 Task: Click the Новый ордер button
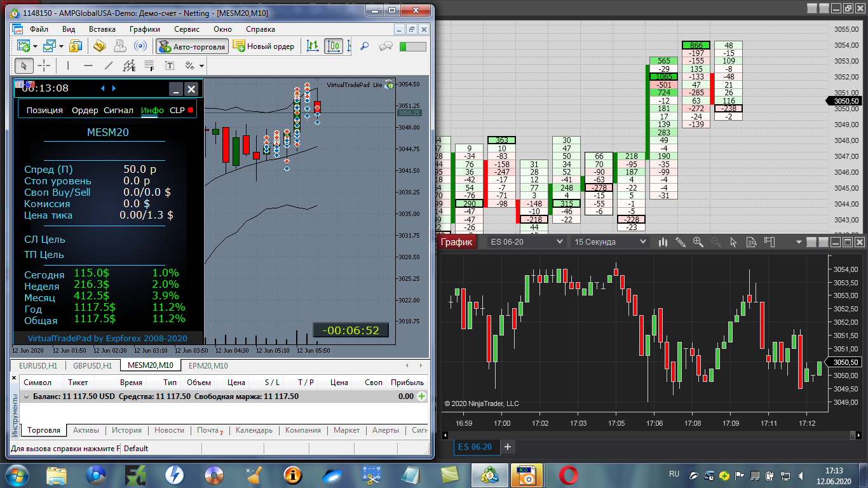(x=264, y=46)
